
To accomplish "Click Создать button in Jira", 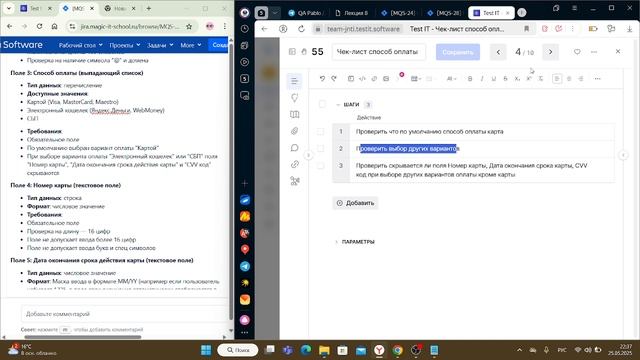I will coord(220,45).
